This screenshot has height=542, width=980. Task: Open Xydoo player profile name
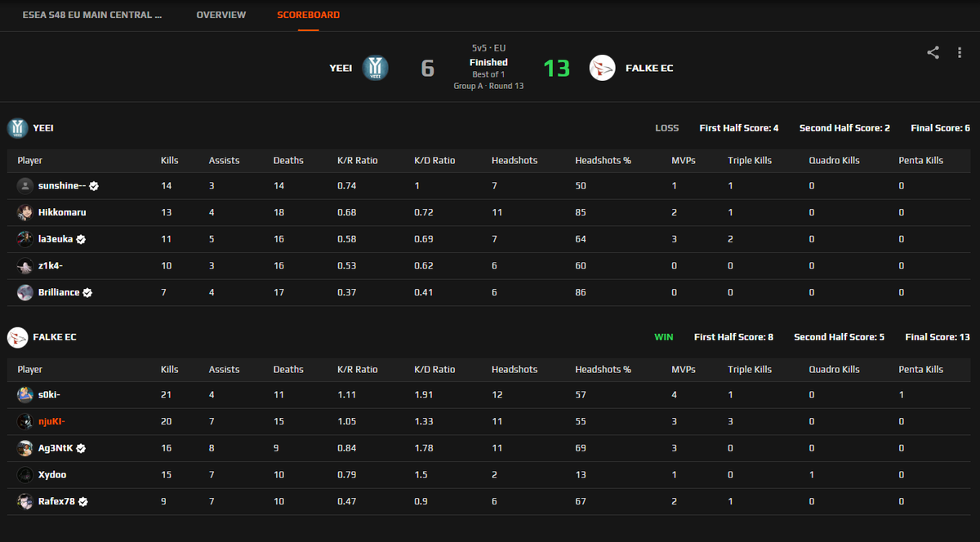coord(51,475)
